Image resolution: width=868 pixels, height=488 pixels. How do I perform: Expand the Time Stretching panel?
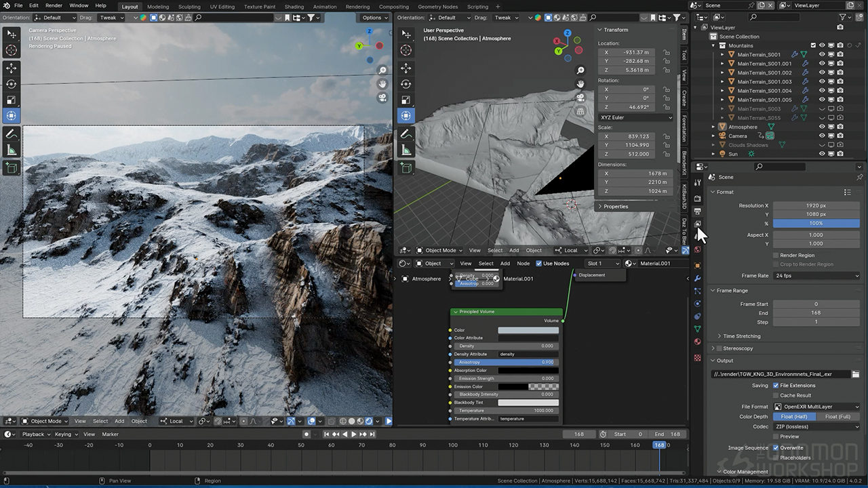click(x=741, y=336)
